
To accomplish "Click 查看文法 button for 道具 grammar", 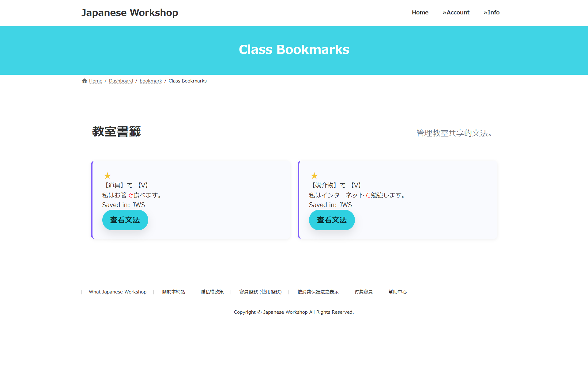I will [125, 220].
